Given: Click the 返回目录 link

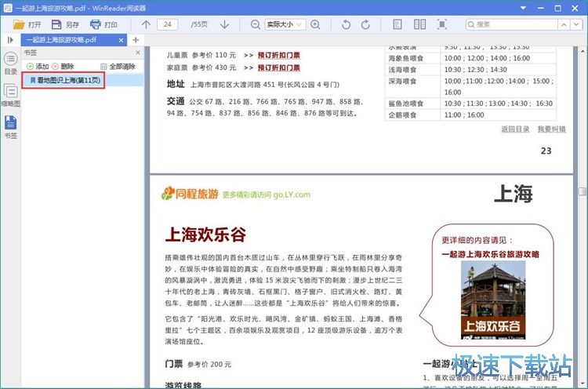Looking at the screenshot, I should coord(515,129).
